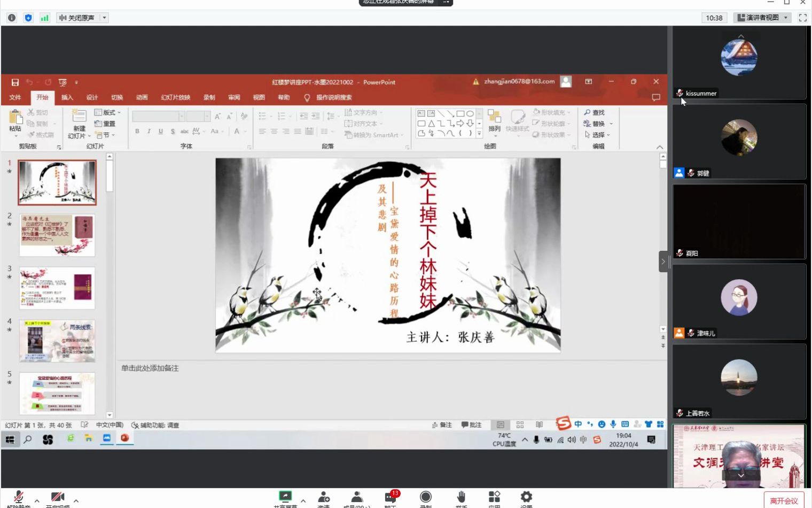Collapse the PowerPoint ribbon with the chevron
This screenshot has height=508, width=812.
point(660,147)
